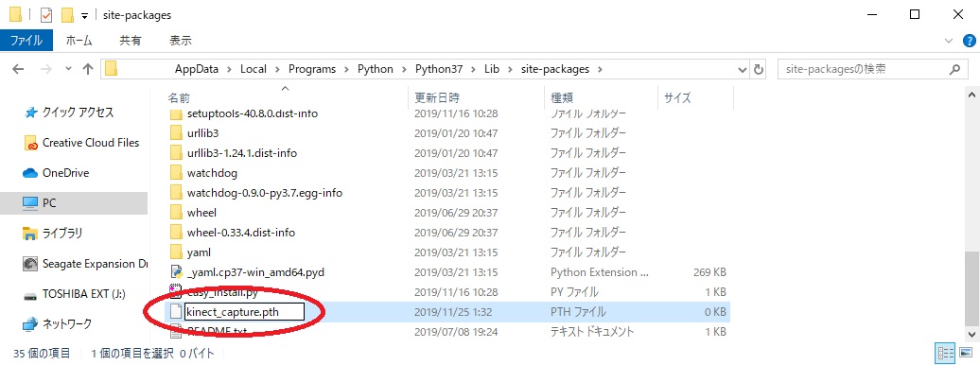Switch to the ホーム ribbon tab

point(79,41)
